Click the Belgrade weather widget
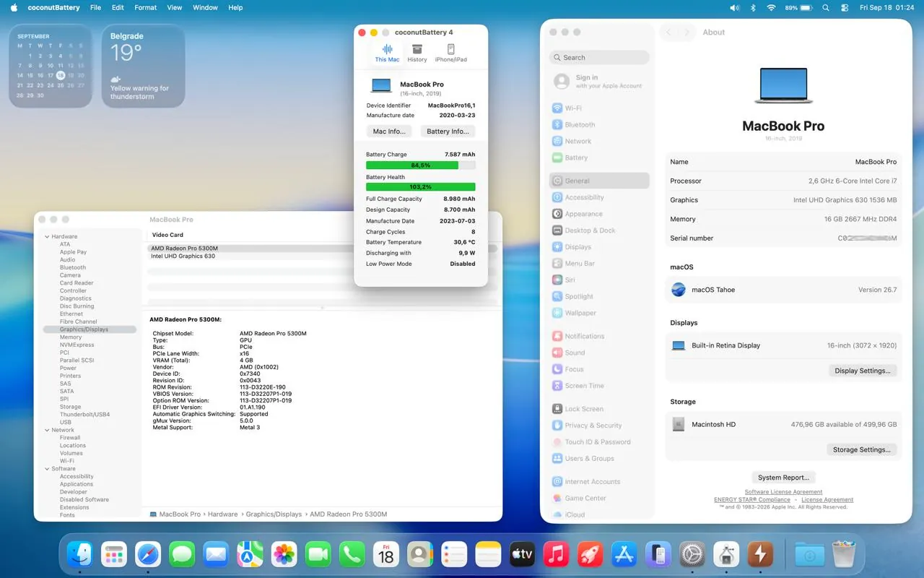 coord(143,66)
